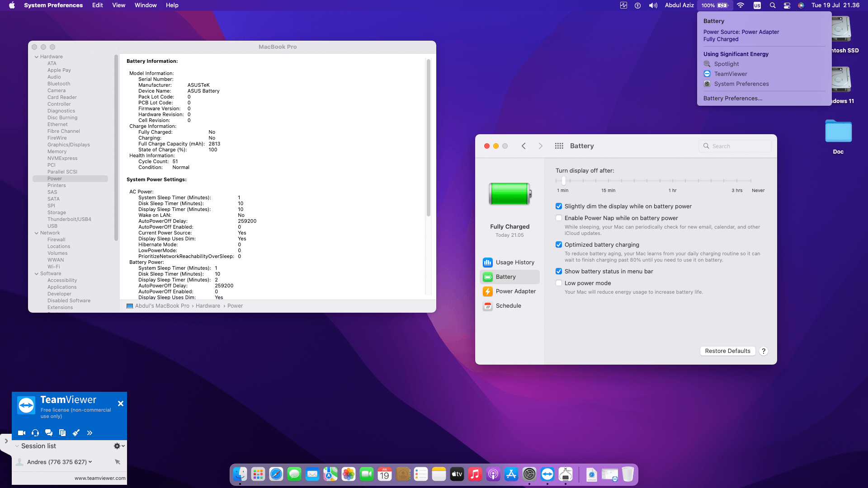Open Battery help question mark button
Image resolution: width=868 pixels, height=488 pixels.
(x=764, y=351)
